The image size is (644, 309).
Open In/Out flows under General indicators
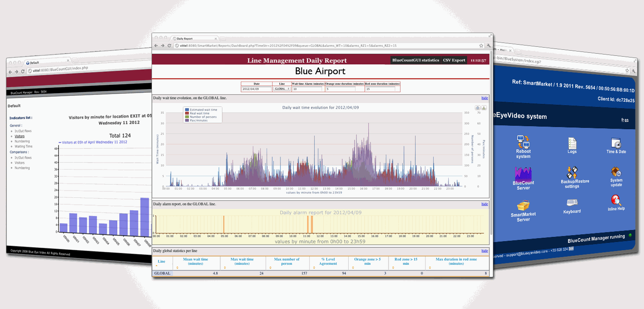tap(23, 131)
